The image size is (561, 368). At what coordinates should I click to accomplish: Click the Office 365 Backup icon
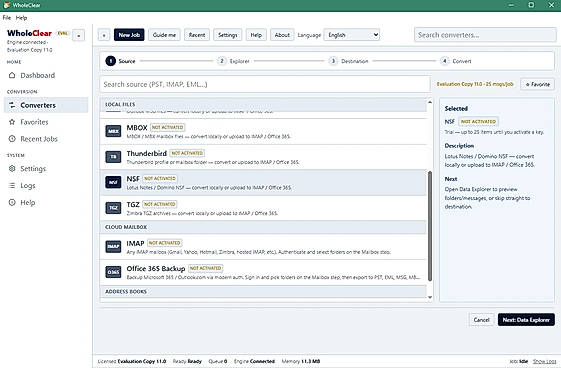[x=113, y=272]
